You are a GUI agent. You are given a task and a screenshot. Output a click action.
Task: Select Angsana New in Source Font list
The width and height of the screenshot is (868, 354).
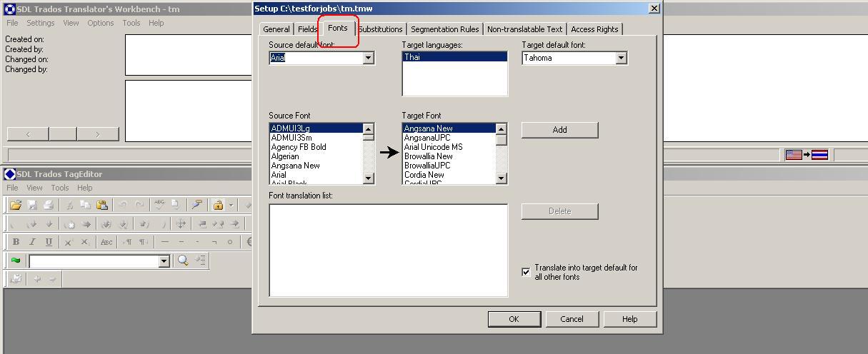pyautogui.click(x=316, y=166)
